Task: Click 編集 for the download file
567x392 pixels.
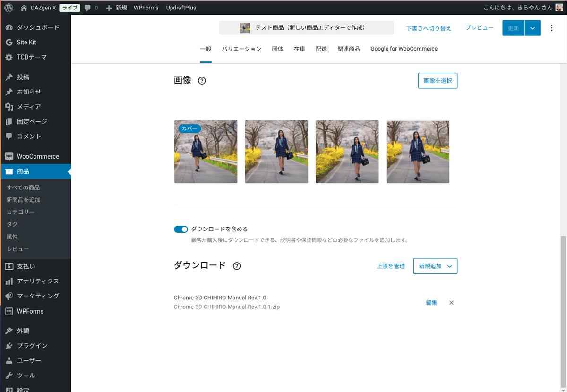Action: (431, 303)
